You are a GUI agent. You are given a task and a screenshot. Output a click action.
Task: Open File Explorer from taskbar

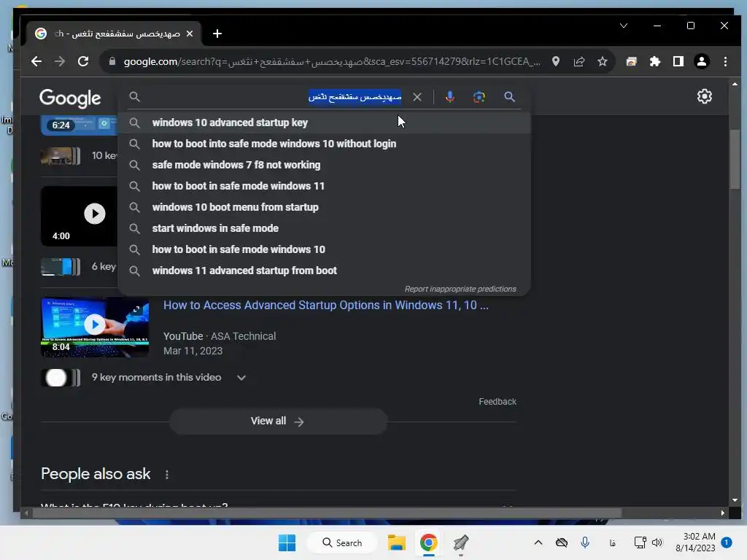pos(396,542)
